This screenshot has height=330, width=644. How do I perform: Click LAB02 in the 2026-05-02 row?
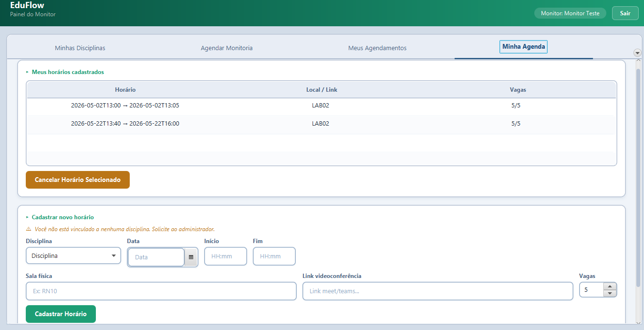tap(321, 106)
